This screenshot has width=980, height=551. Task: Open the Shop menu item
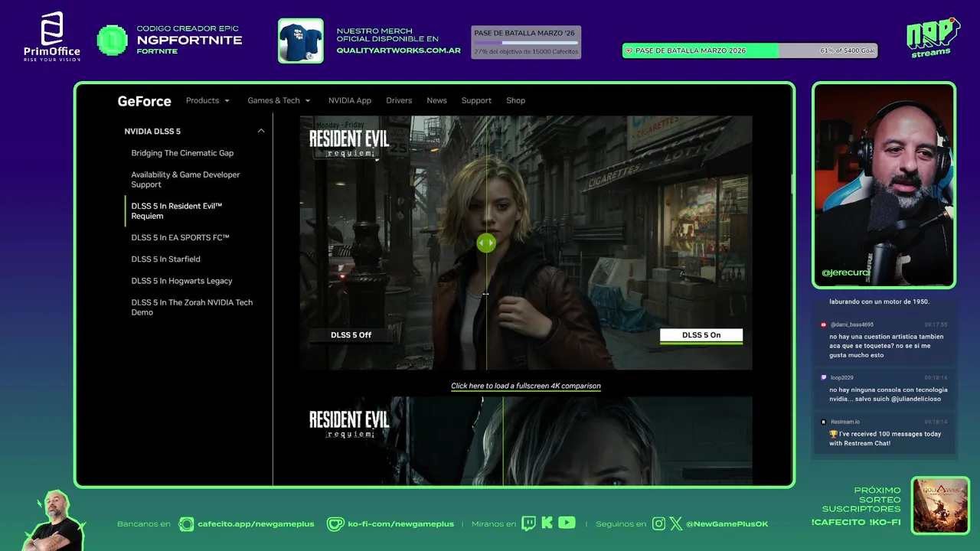point(516,101)
